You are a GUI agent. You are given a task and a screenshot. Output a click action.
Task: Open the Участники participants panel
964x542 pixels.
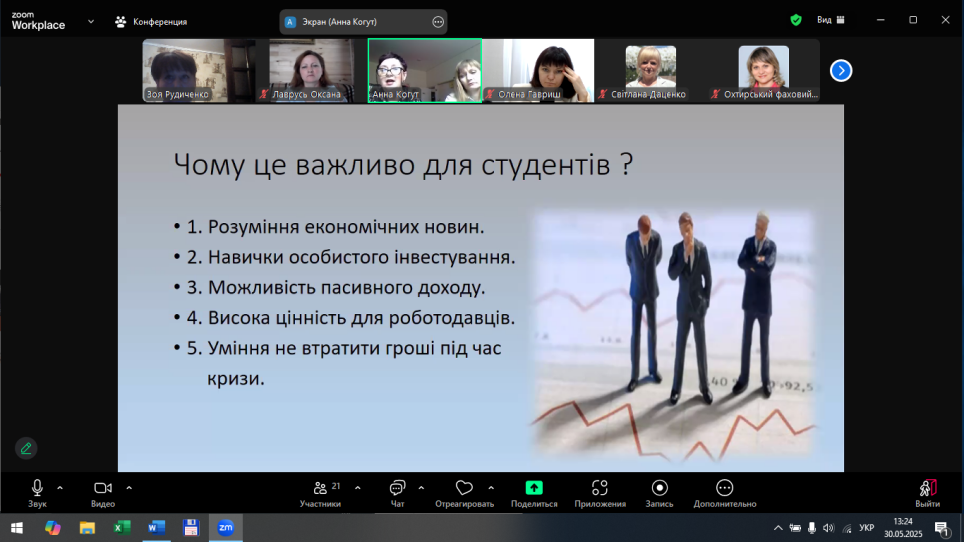point(320,488)
